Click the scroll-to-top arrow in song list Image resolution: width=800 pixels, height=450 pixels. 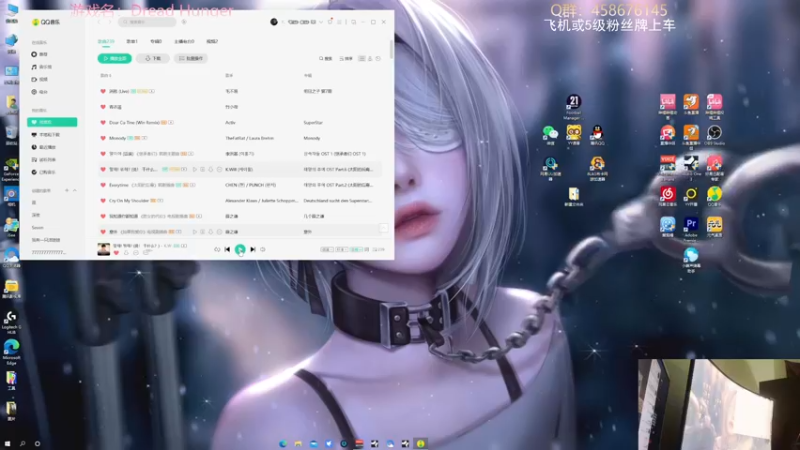(x=383, y=228)
